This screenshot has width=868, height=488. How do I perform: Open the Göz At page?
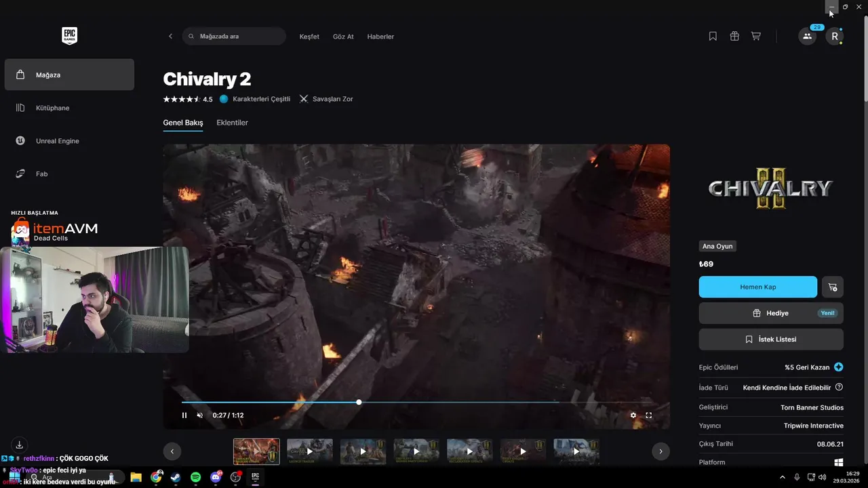343,37
